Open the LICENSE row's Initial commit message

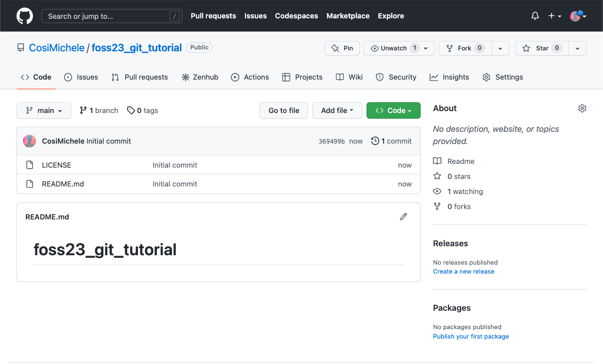pyautogui.click(x=175, y=165)
